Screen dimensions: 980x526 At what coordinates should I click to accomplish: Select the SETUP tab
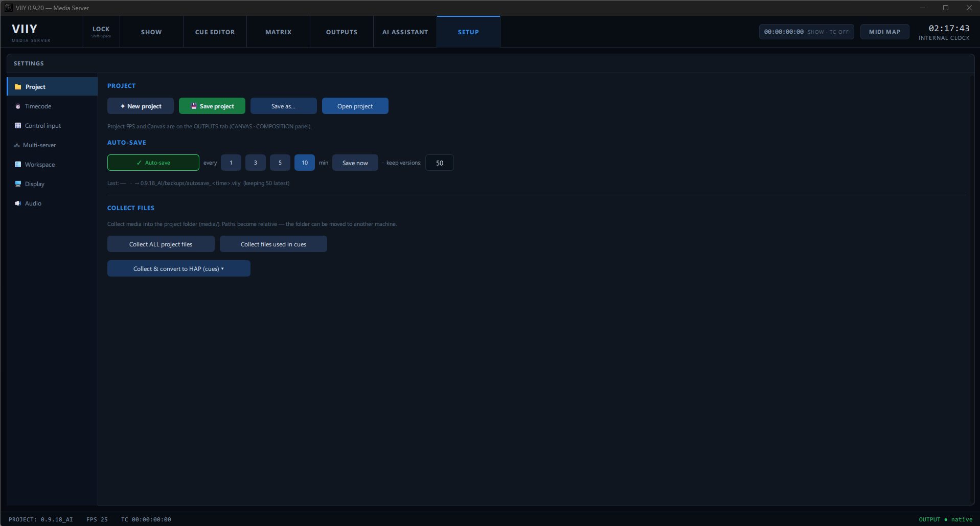(x=468, y=32)
